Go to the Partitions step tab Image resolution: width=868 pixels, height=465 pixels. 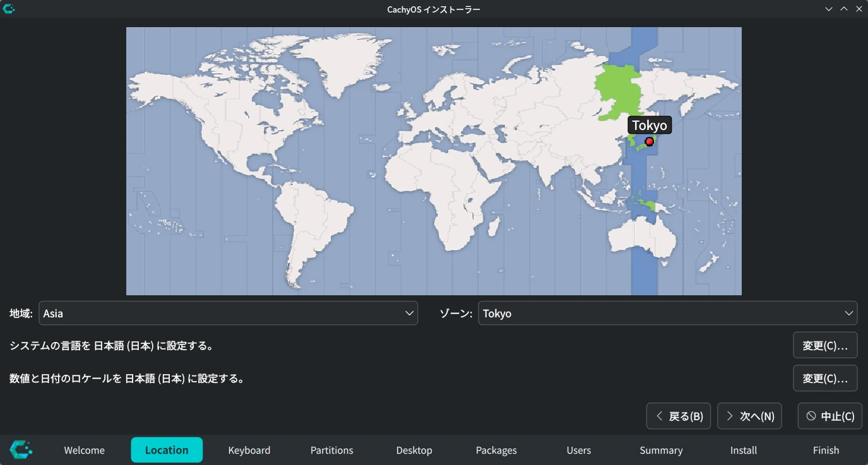pos(331,450)
